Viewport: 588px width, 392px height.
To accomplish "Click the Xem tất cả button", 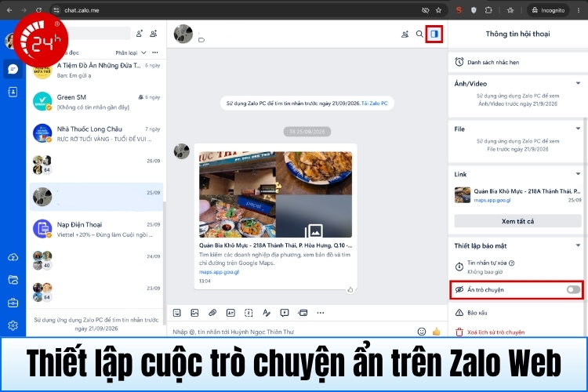I will click(517, 221).
